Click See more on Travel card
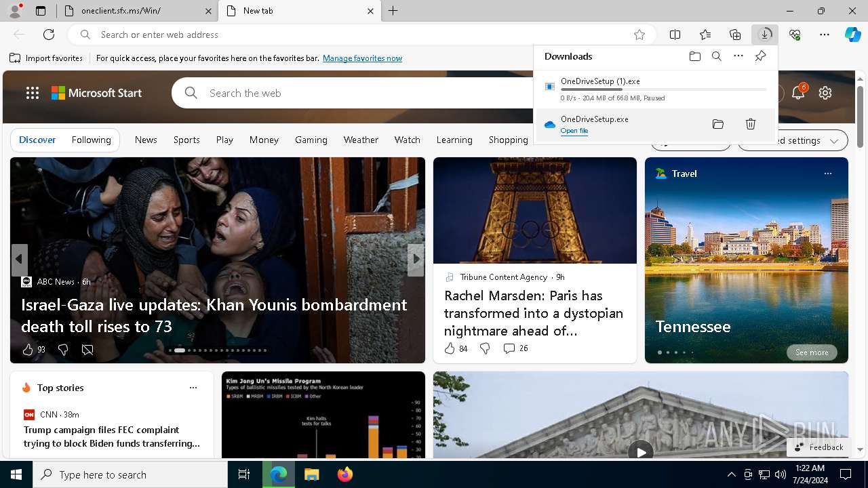 [x=812, y=352]
